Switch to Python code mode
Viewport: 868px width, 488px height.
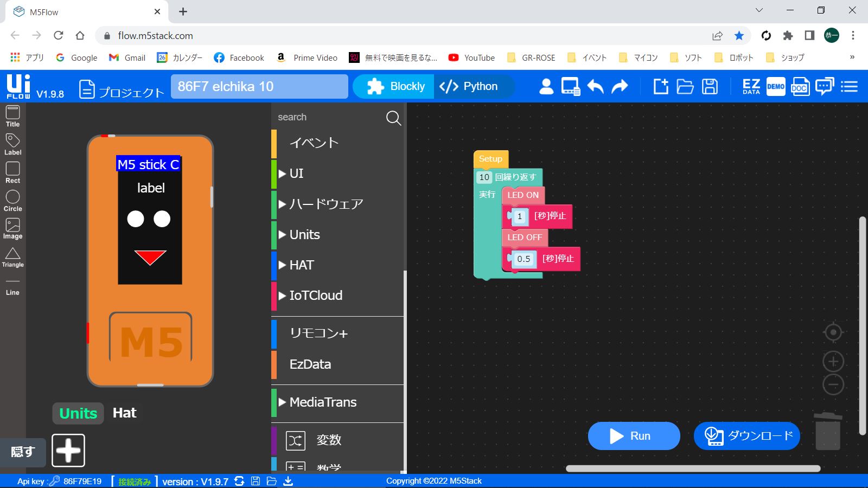tap(469, 87)
